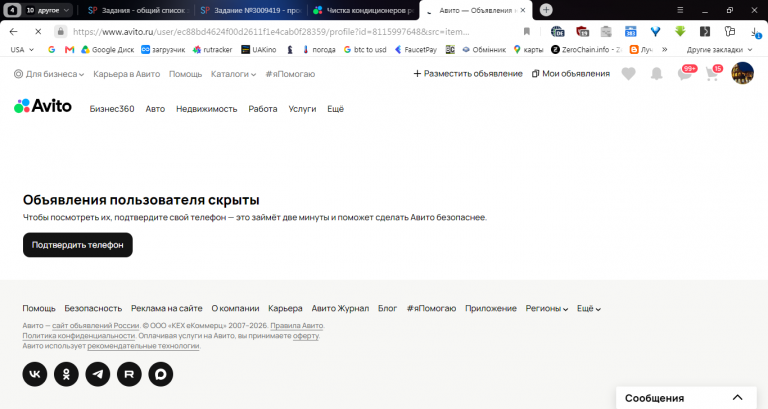
Task: Click the Avito address bar URL
Action: click(271, 32)
